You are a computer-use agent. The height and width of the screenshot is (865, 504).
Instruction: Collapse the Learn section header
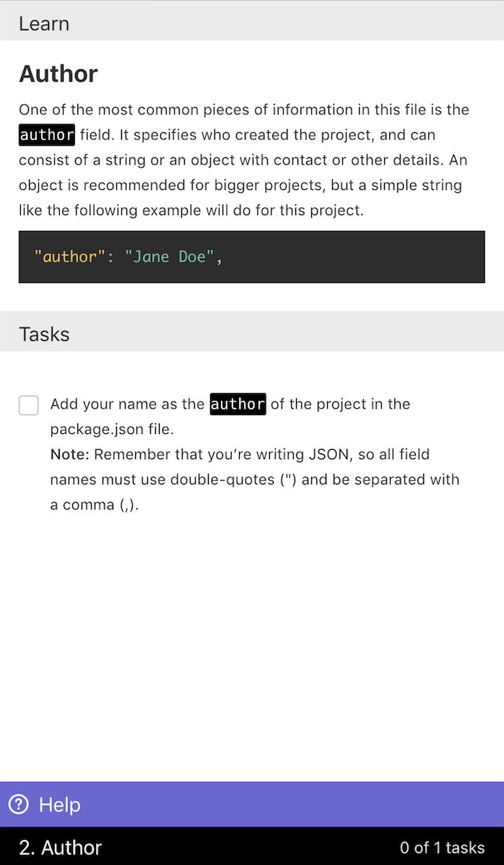44,23
